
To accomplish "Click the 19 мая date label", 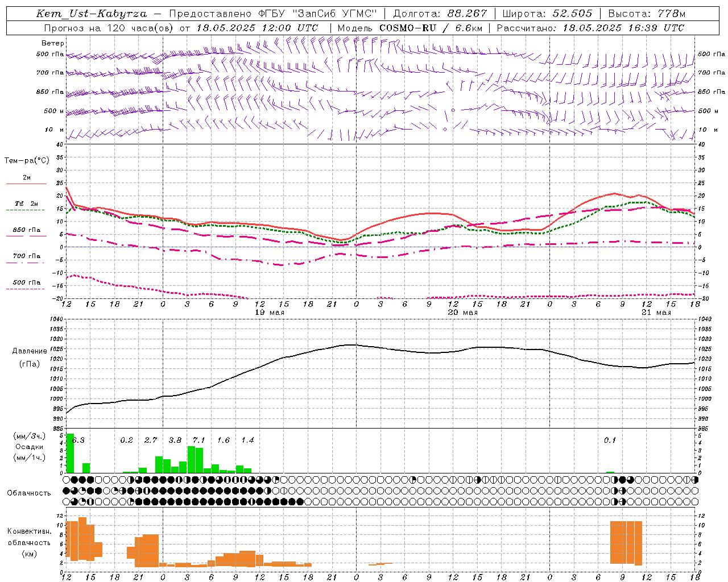I will (270, 312).
